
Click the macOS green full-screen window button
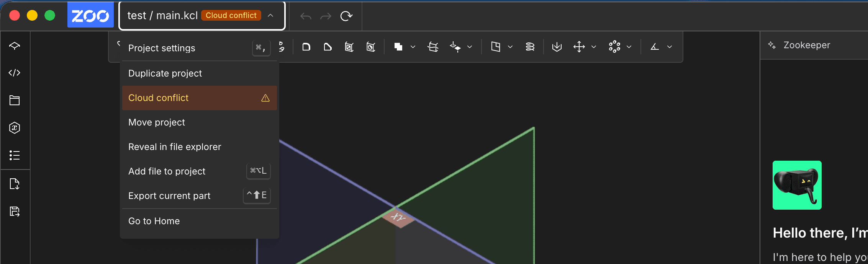pyautogui.click(x=50, y=15)
